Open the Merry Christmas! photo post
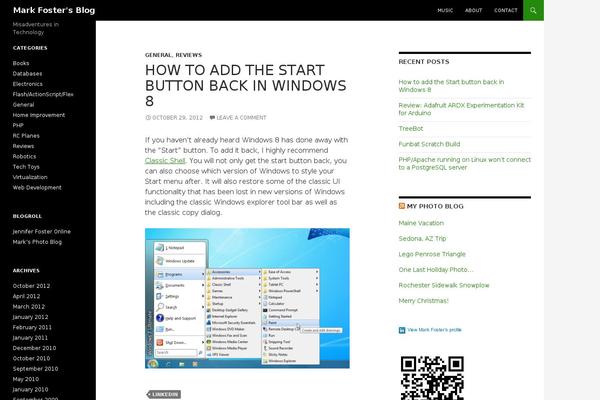This screenshot has width=600, height=400. pyautogui.click(x=424, y=301)
